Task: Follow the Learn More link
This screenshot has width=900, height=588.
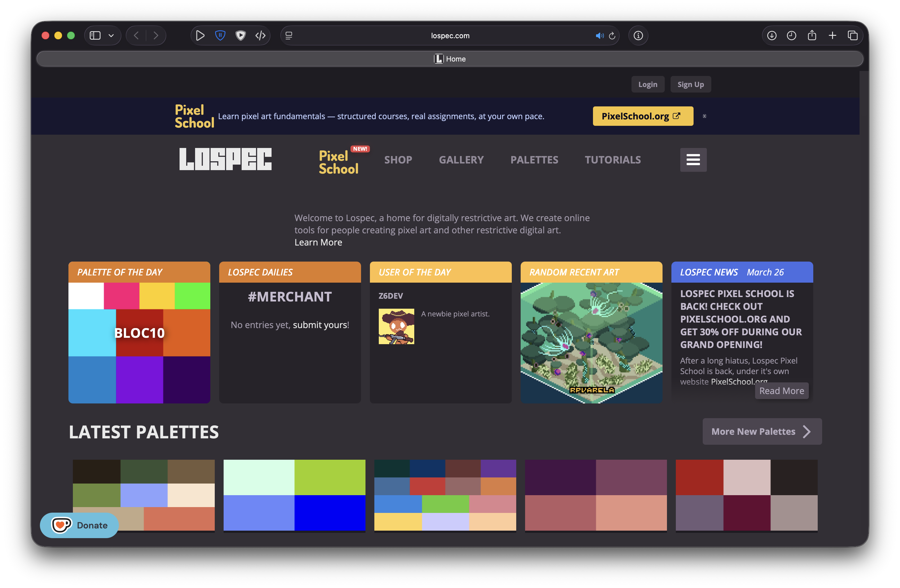Action: [318, 242]
